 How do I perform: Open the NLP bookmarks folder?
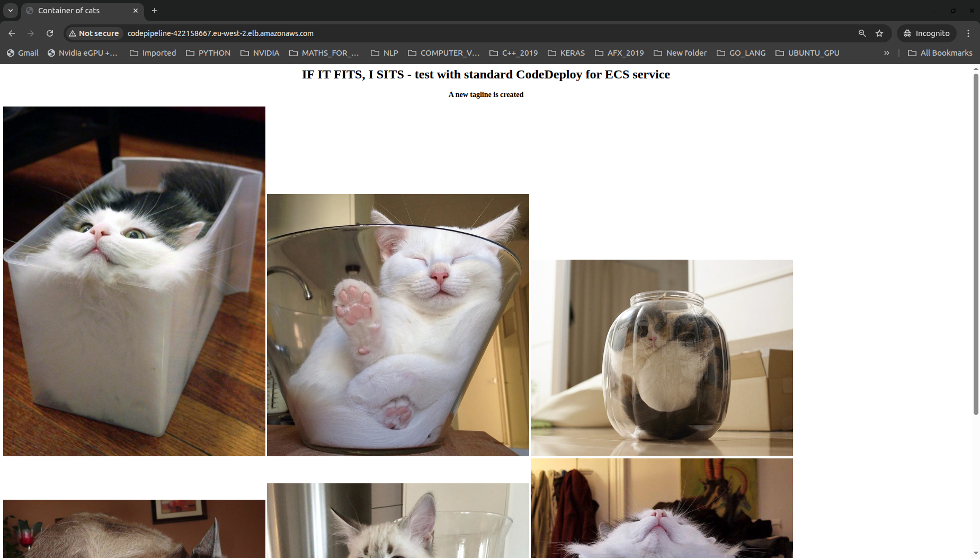tap(385, 53)
